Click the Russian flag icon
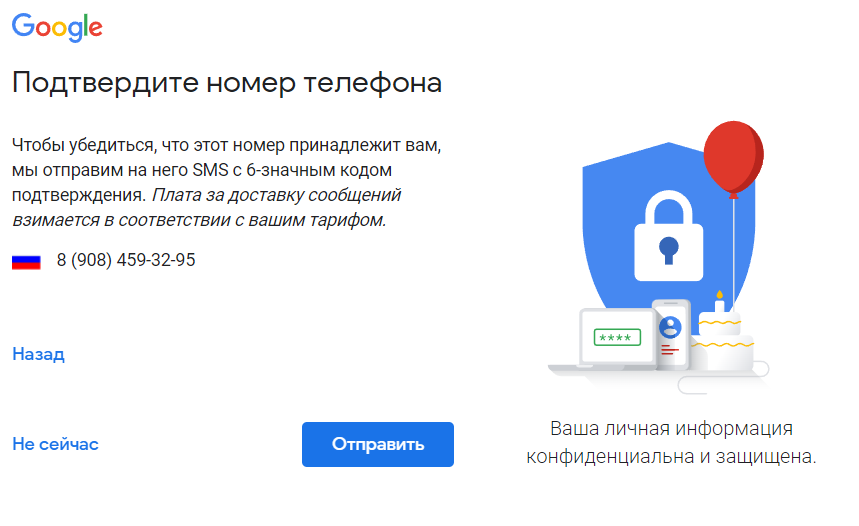Screen dimensions: 859x526 pyautogui.click(x=26, y=261)
